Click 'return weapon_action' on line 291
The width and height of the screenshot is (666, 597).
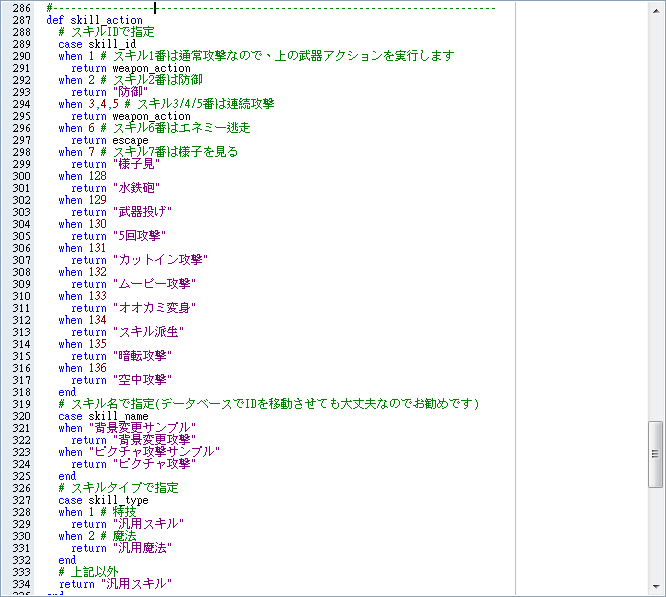pos(131,68)
